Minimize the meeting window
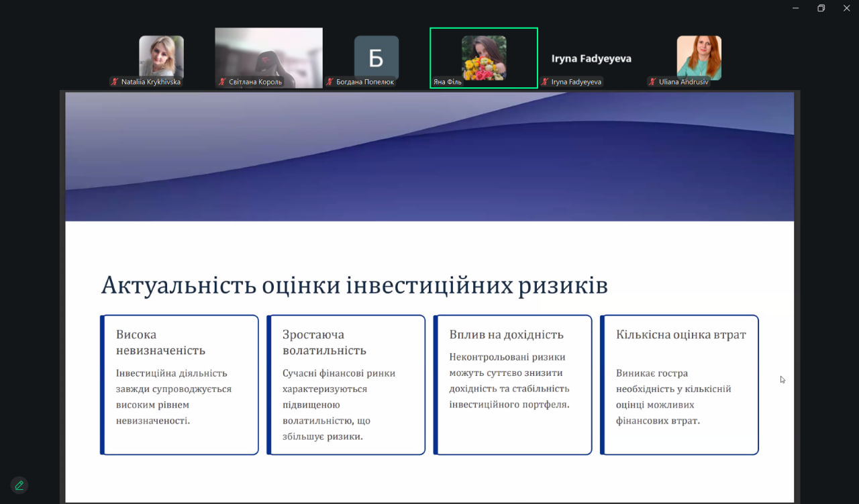The height and width of the screenshot is (504, 859). [x=796, y=8]
